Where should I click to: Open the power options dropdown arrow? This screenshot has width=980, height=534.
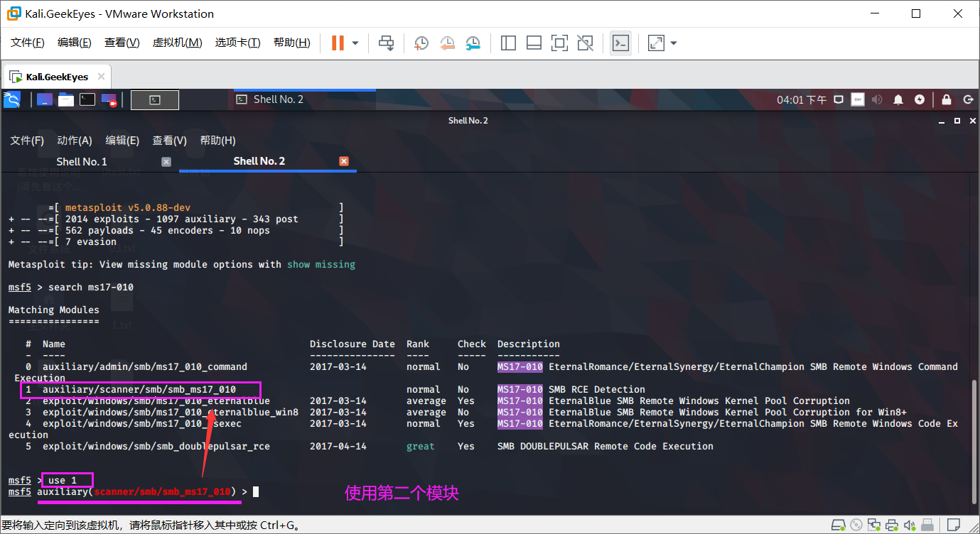click(355, 43)
